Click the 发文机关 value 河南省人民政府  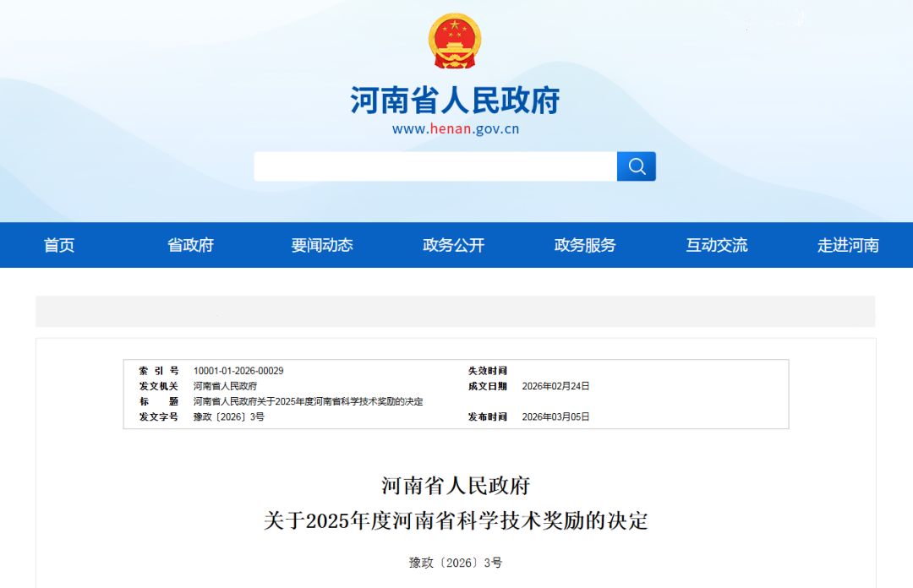225,386
